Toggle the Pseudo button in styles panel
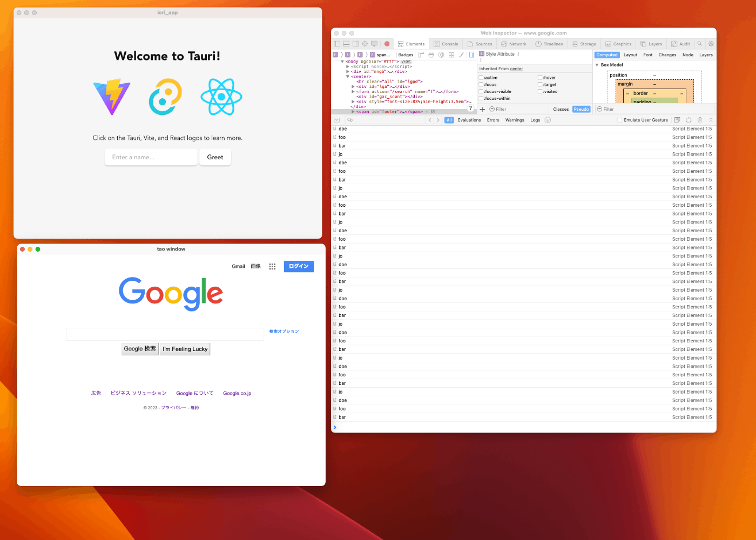The height and width of the screenshot is (540, 756). (x=582, y=109)
